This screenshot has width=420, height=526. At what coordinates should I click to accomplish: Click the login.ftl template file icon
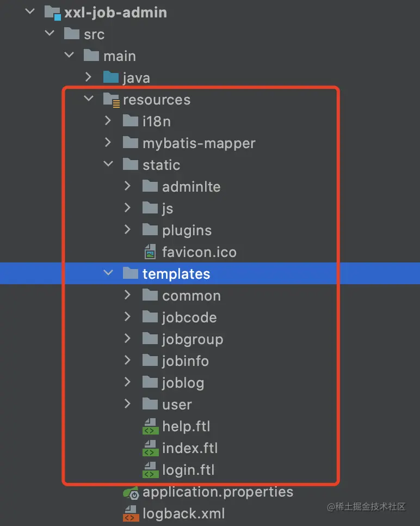pos(150,470)
